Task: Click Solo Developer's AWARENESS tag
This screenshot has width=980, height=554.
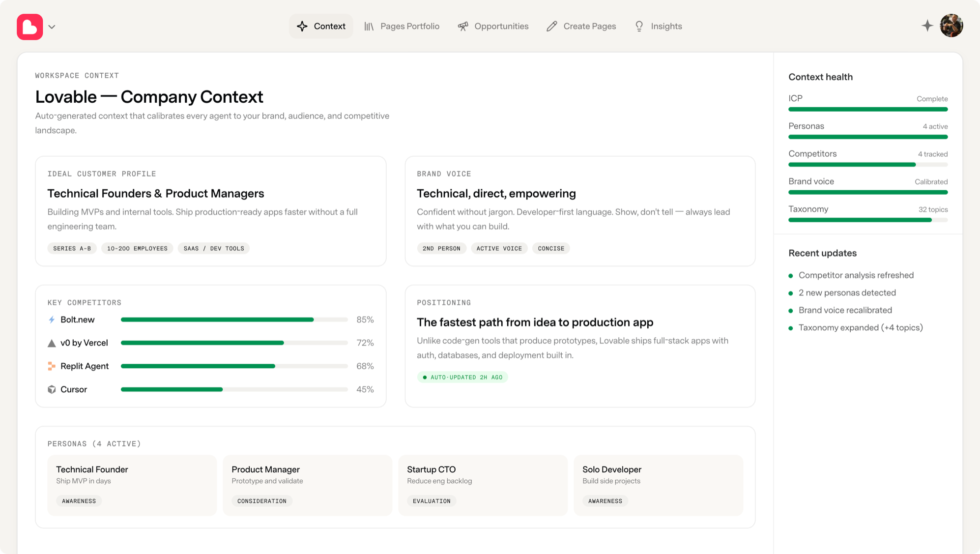Action: tap(605, 501)
